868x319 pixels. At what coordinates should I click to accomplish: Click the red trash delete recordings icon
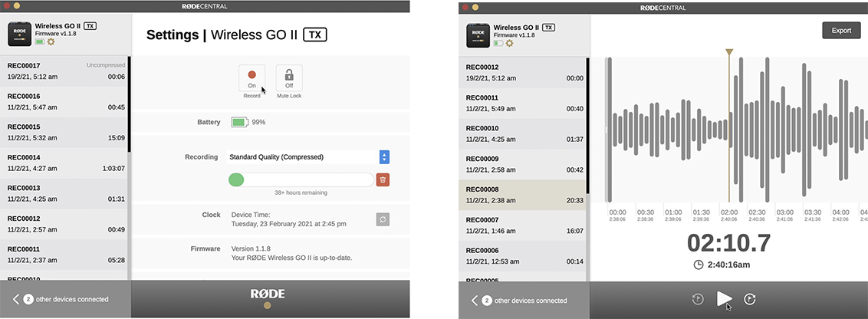coord(383,179)
